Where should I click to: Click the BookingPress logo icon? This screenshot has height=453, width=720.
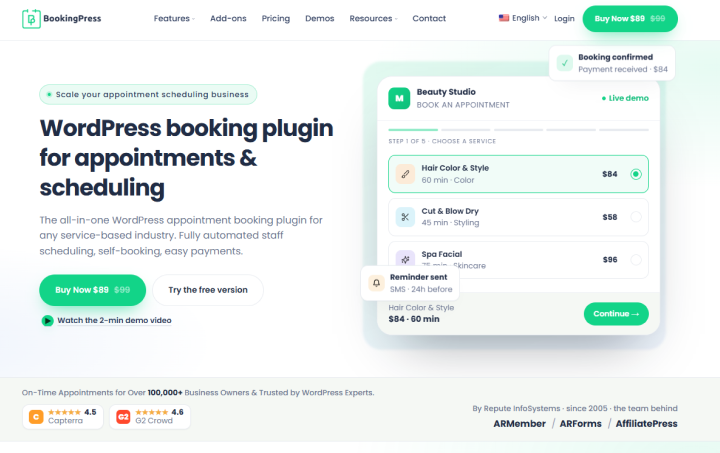pos(31,19)
